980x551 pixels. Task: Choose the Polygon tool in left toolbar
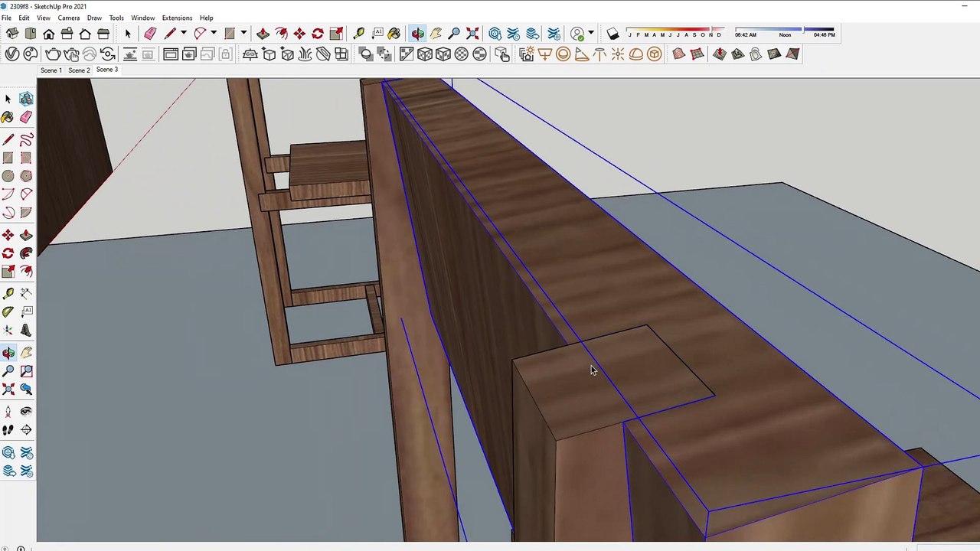pos(26,176)
